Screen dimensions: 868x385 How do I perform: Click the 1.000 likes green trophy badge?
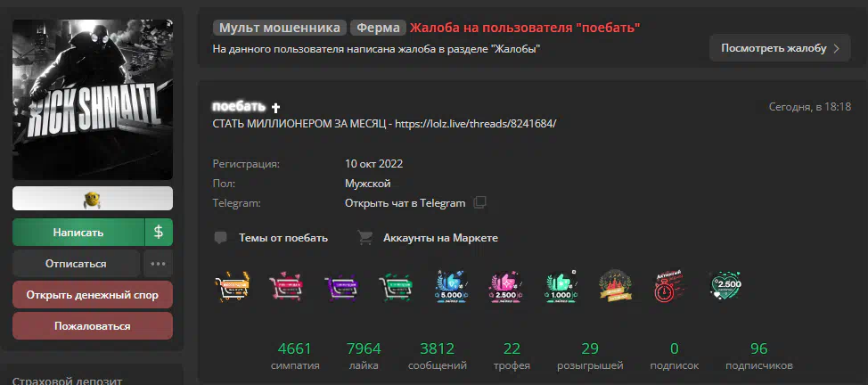(561, 286)
